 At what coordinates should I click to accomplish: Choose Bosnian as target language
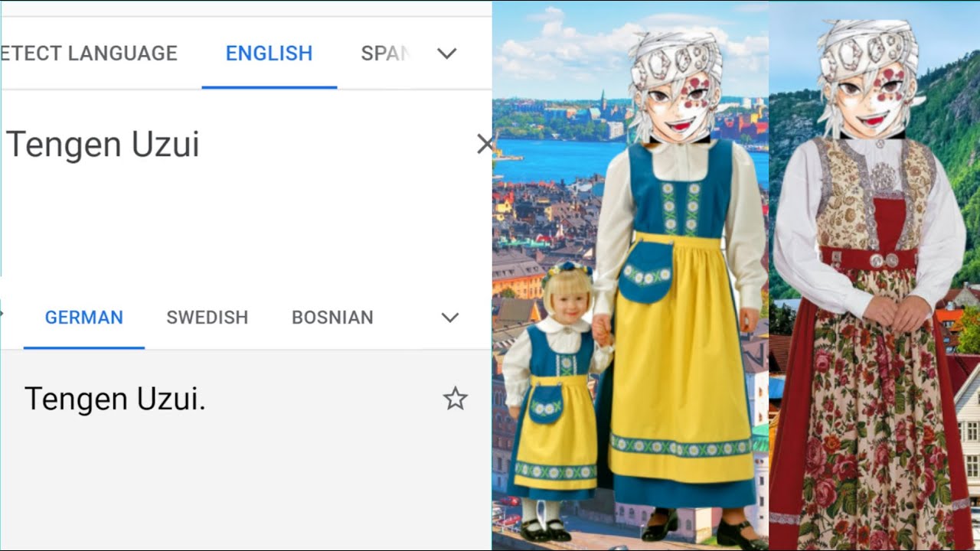332,318
